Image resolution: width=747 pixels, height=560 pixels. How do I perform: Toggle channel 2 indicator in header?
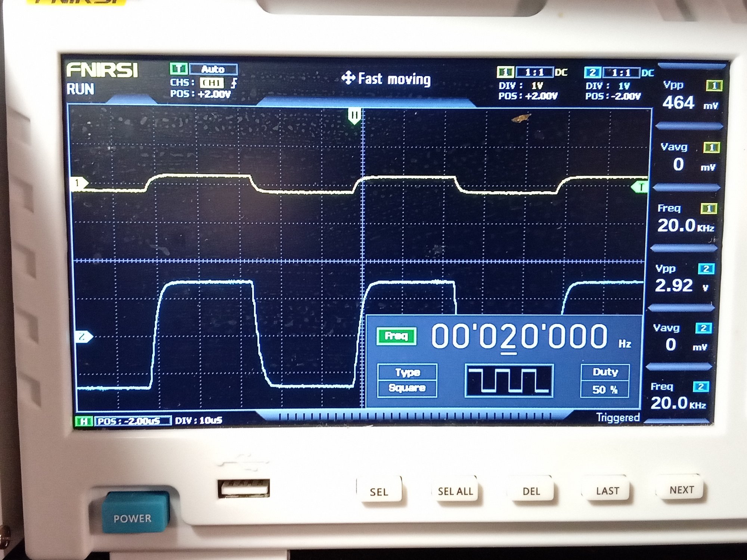pos(592,72)
